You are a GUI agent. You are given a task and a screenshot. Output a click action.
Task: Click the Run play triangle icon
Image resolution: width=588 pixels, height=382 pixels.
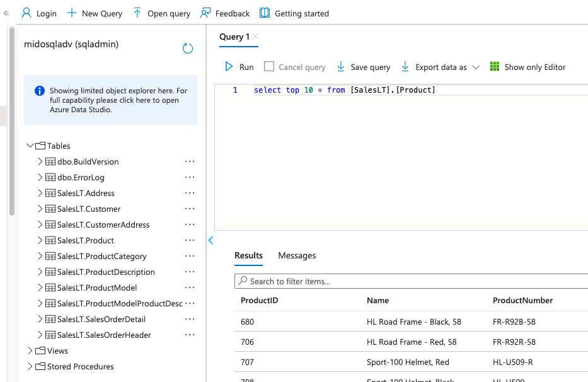[x=229, y=67]
